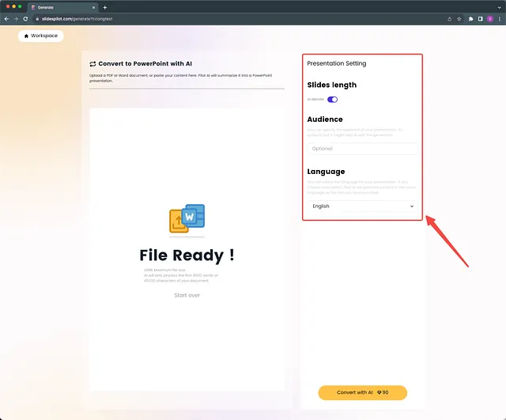Click the Convert to PowerPoint with AI title
This screenshot has height=420, width=506.
[145, 64]
